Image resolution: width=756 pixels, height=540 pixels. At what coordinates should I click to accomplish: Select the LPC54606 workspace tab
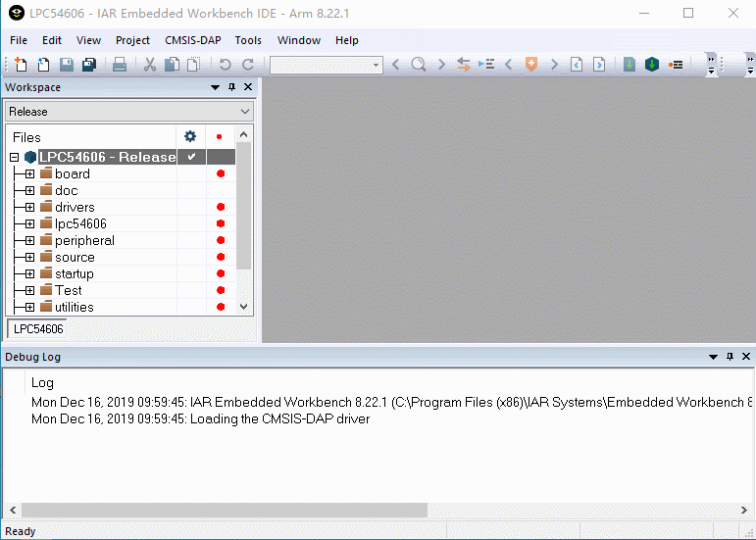[38, 329]
